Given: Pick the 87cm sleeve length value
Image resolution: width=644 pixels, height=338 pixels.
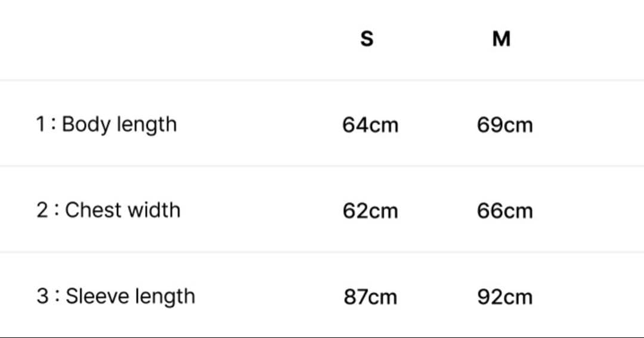Looking at the screenshot, I should pyautogui.click(x=370, y=297).
